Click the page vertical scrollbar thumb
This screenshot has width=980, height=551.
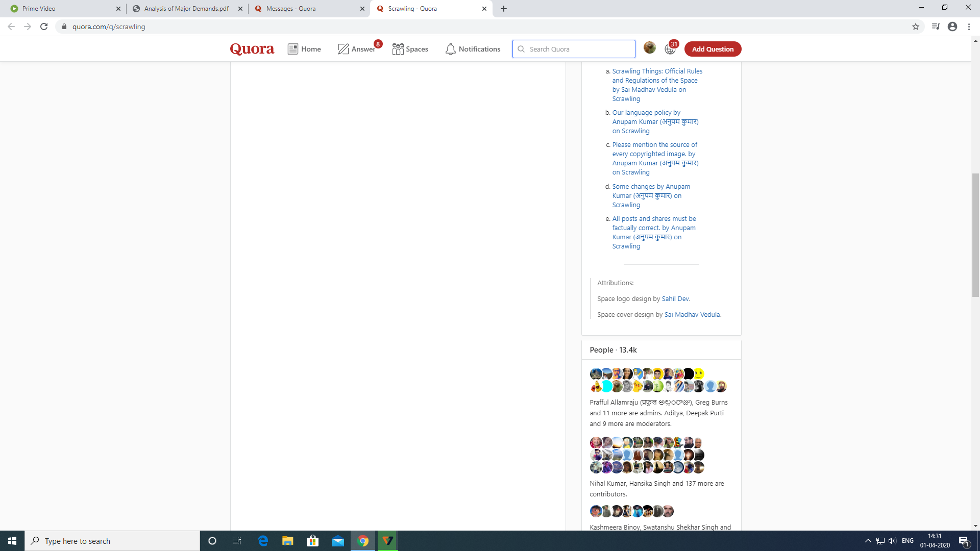tap(975, 235)
